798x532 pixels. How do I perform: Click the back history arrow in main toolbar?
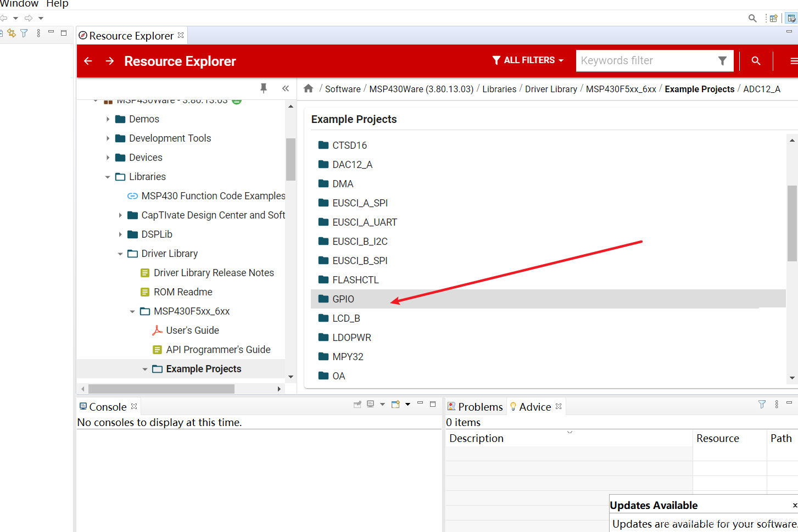pos(4,18)
